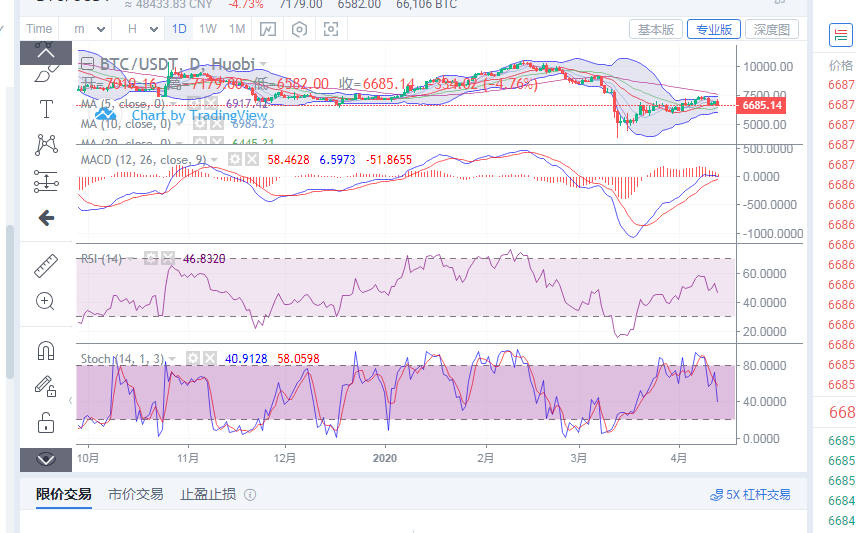Remove the MA 10 indicator
Viewport: 856px width, 533px height.
pos(217,124)
